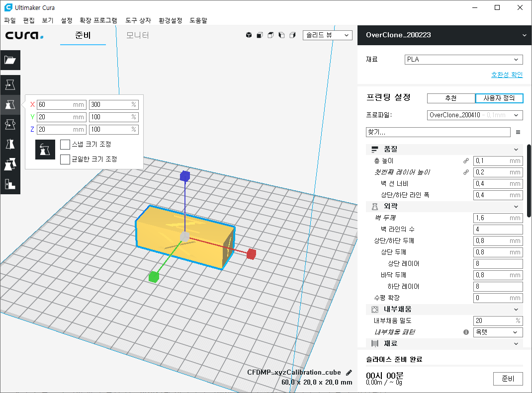Viewport: 532px width, 393px height.
Task: Open the 확장 프로그램 menu
Action: click(98, 20)
